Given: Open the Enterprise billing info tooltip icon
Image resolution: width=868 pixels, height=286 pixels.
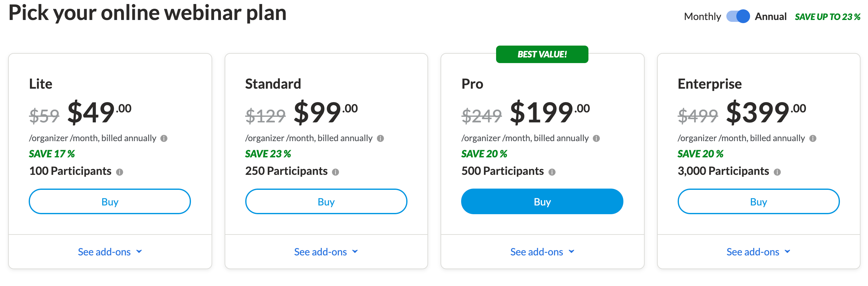Looking at the screenshot, I should (813, 138).
